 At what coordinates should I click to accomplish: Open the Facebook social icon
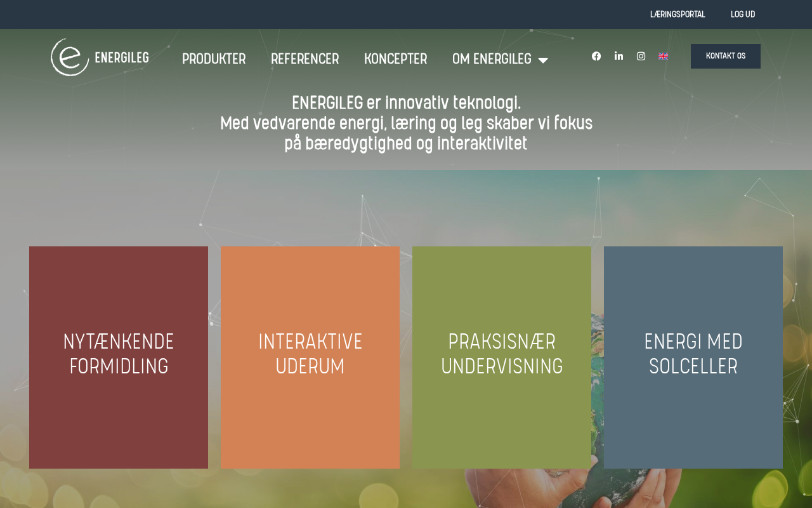point(596,56)
